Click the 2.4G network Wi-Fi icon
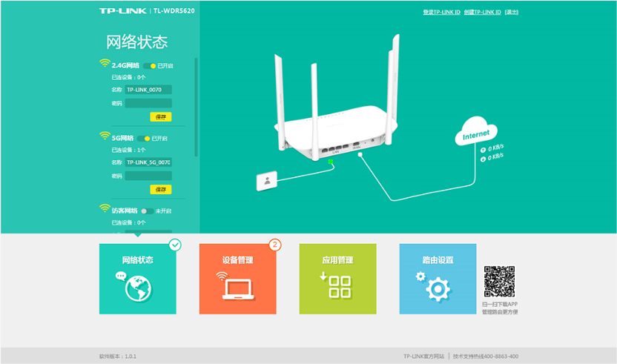This screenshot has width=617, height=364. click(105, 64)
